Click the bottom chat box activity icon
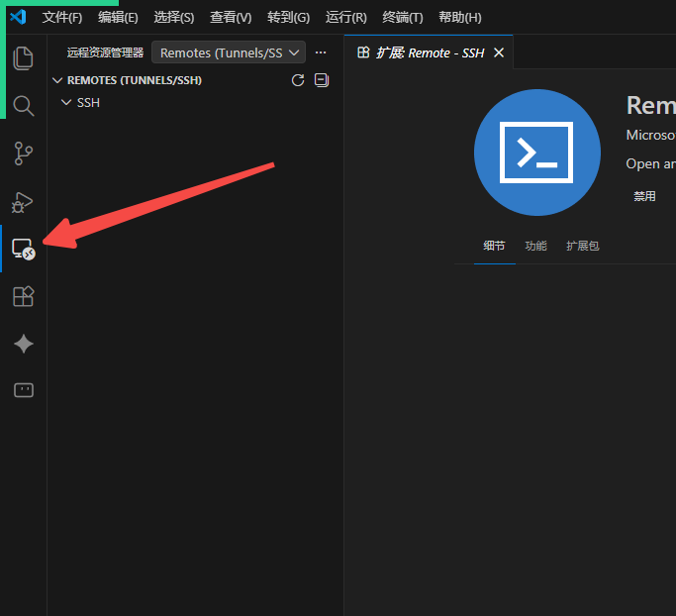The width and height of the screenshot is (676, 616). (23, 390)
